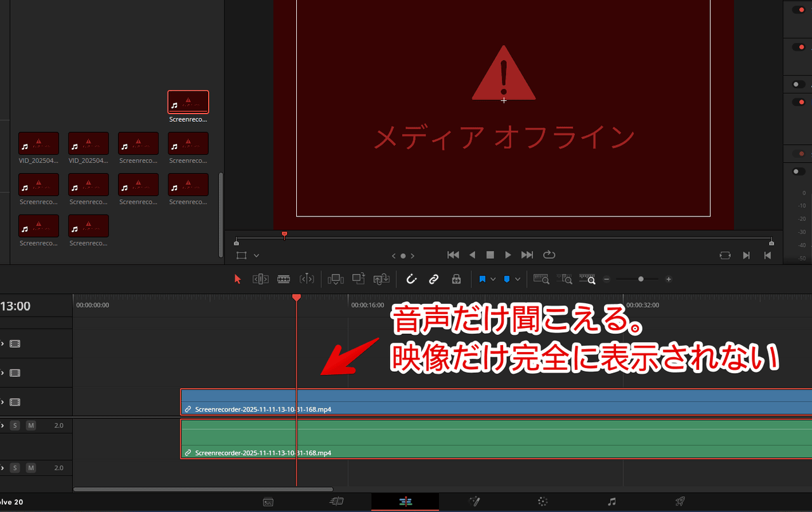The width and height of the screenshot is (812, 512).
Task: Toggle the position lock icon
Action: click(x=456, y=279)
